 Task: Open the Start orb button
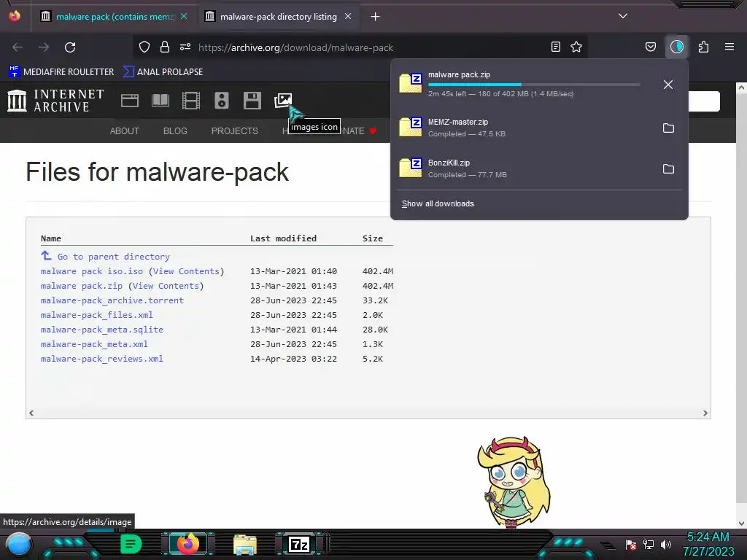coord(19,544)
